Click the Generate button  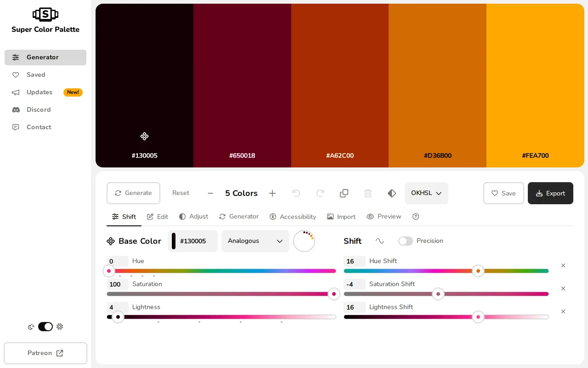tap(133, 193)
